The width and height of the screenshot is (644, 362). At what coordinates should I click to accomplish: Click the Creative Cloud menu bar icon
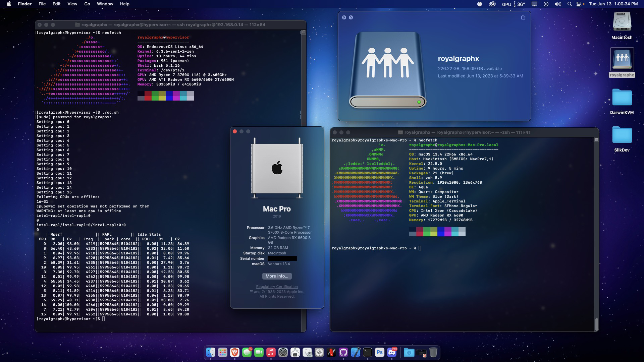click(492, 4)
